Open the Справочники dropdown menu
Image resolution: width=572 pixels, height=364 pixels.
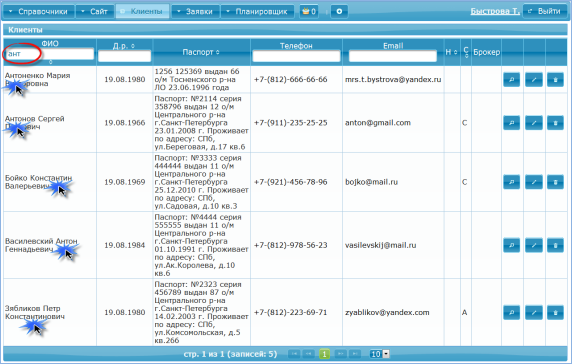coord(39,11)
